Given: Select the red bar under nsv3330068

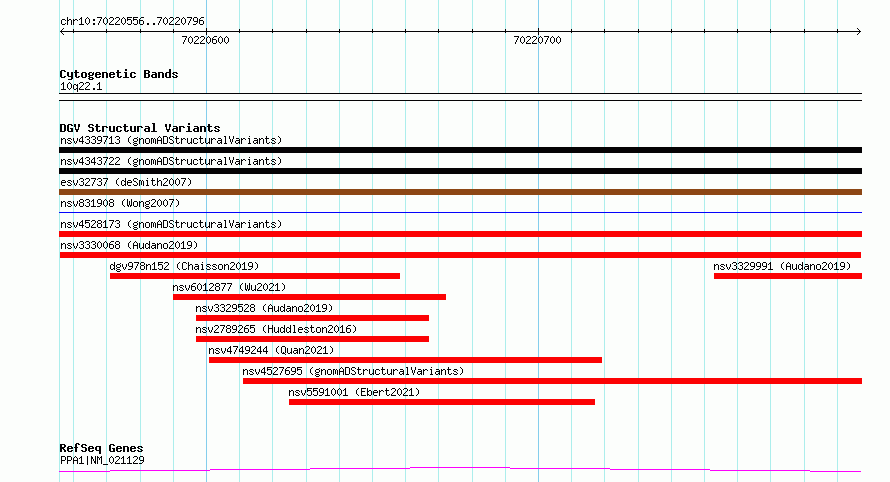Looking at the screenshot, I should click(x=460, y=255).
